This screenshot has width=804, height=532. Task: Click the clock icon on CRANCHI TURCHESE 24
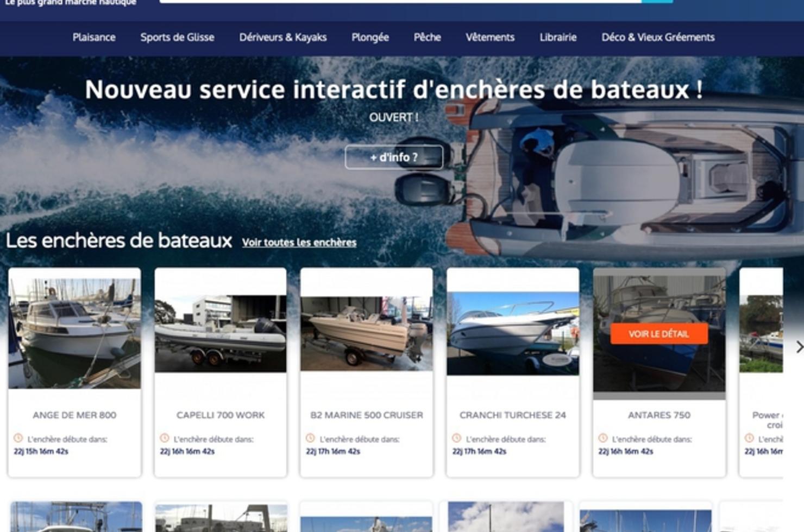[x=456, y=438]
